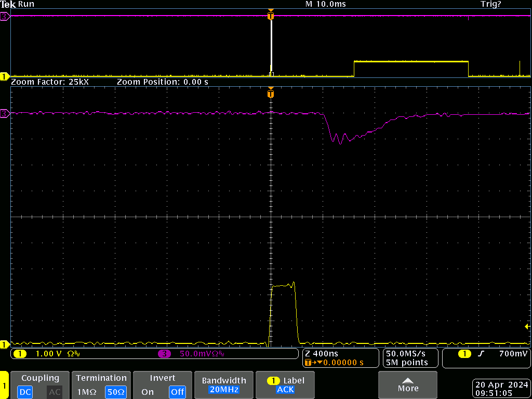Click the rising edge trigger slope icon
Image resolution: width=532 pixels, height=399 pixels.
[x=481, y=354]
